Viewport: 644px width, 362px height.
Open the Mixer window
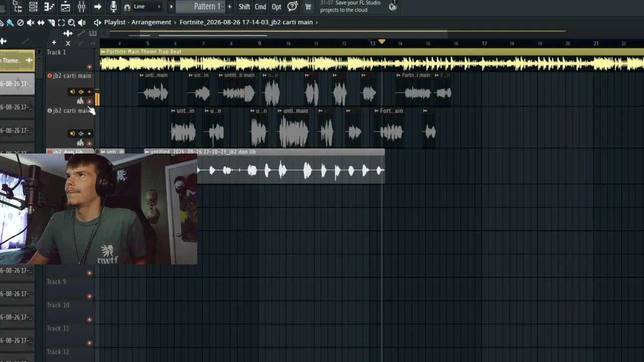[x=82, y=7]
